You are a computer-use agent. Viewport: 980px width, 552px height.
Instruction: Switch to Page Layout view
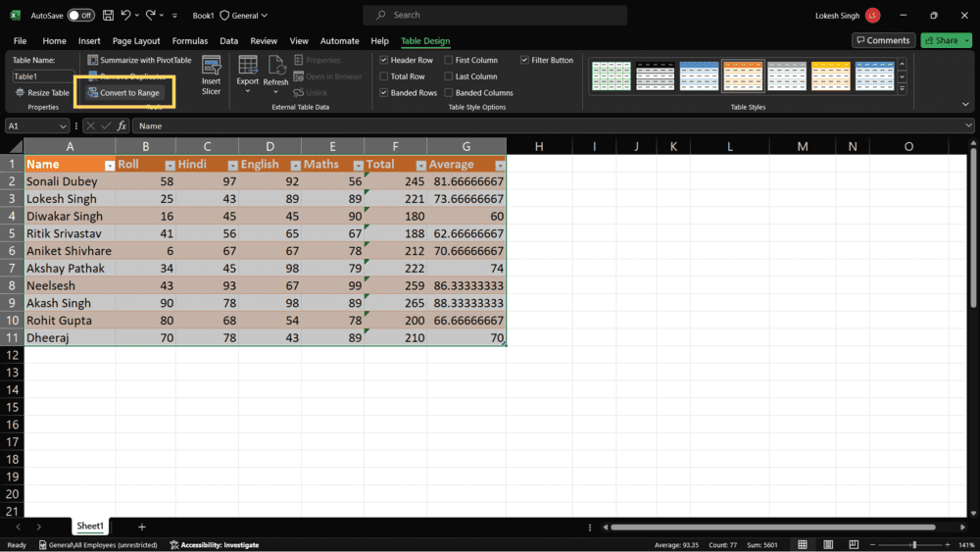pyautogui.click(x=828, y=544)
